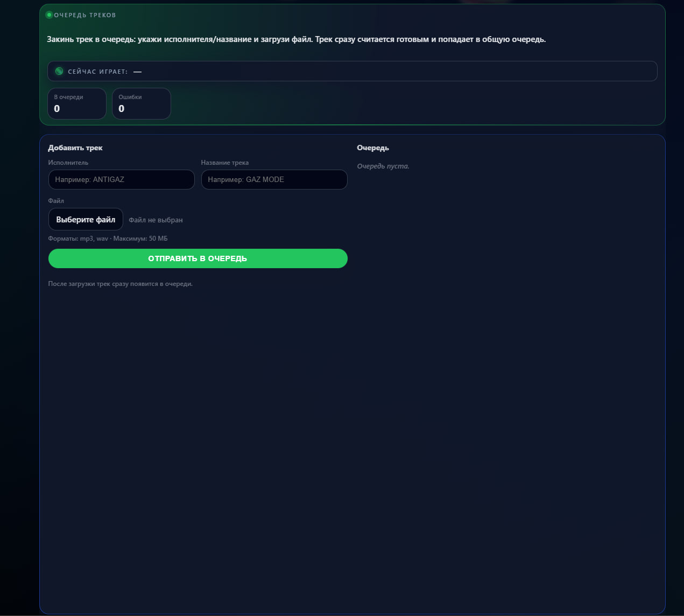The image size is (684, 616).
Task: Select the Ошибки counter card
Action: [141, 103]
